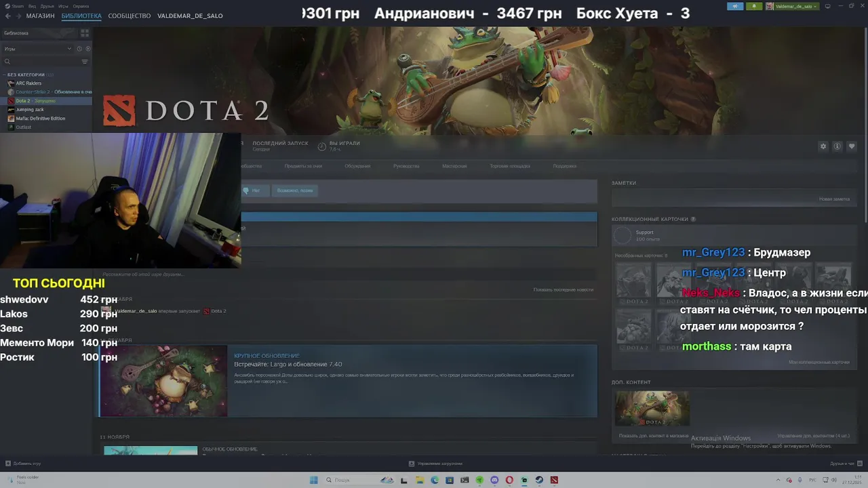
Task: Click Новая заметка button
Action: pos(834,199)
